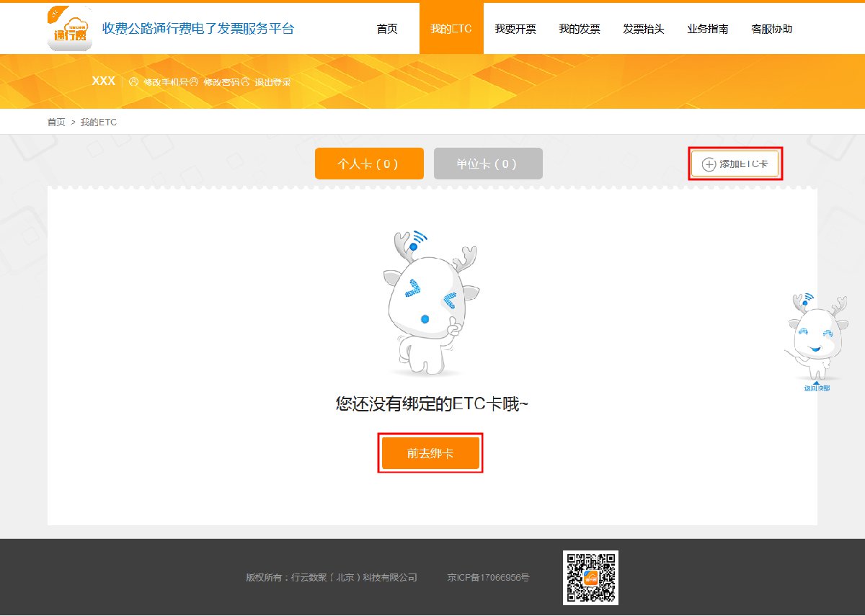Click the 通行费 platform logo icon
The width and height of the screenshot is (865, 616).
pos(70,28)
